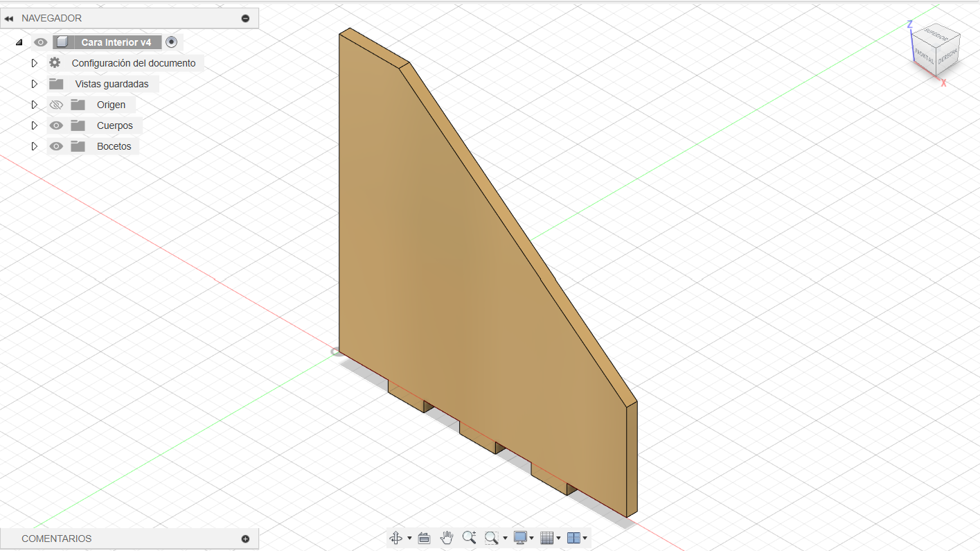The image size is (980, 551).
Task: Click the red X axis label near ViewCube
Action: pyautogui.click(x=943, y=82)
